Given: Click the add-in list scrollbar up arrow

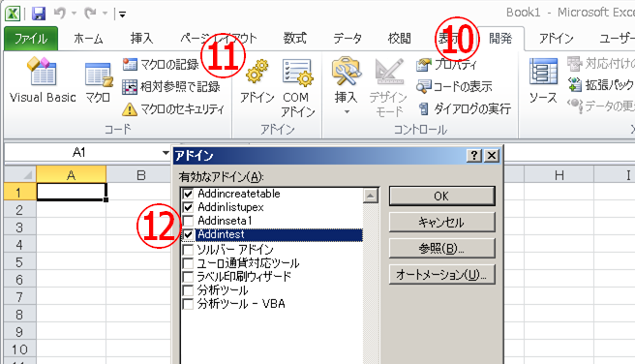Looking at the screenshot, I should click(x=371, y=196).
